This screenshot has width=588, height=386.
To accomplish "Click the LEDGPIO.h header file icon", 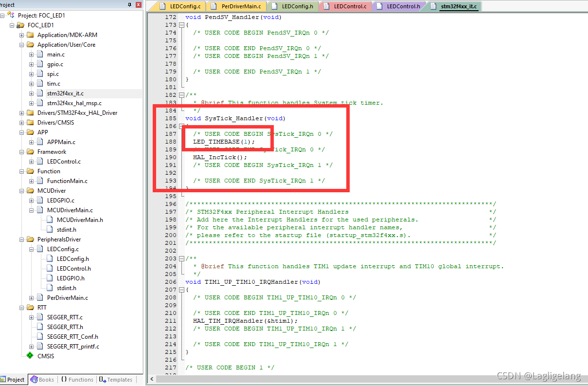I will tap(50, 278).
